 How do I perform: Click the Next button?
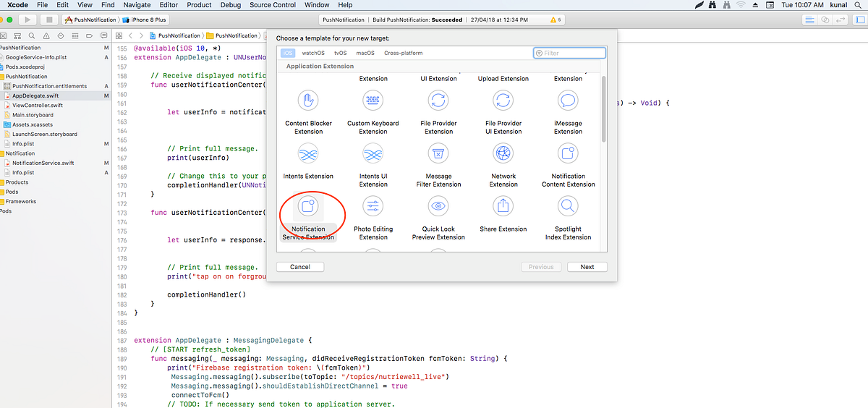[587, 267]
